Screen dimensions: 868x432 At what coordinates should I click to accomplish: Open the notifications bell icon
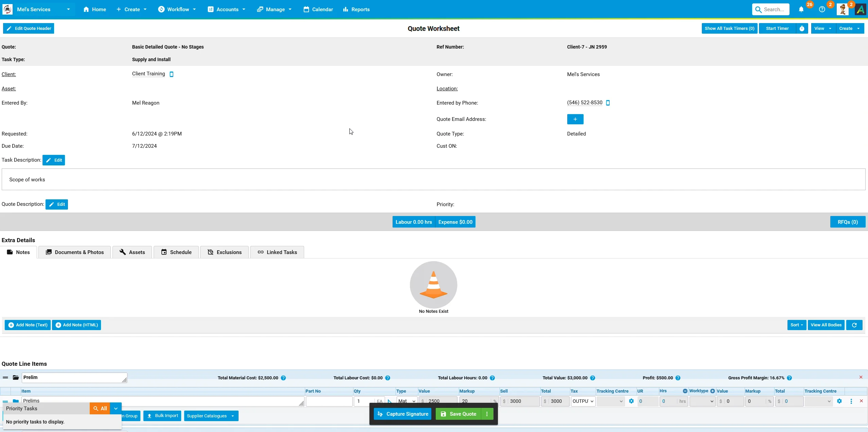[x=800, y=9]
